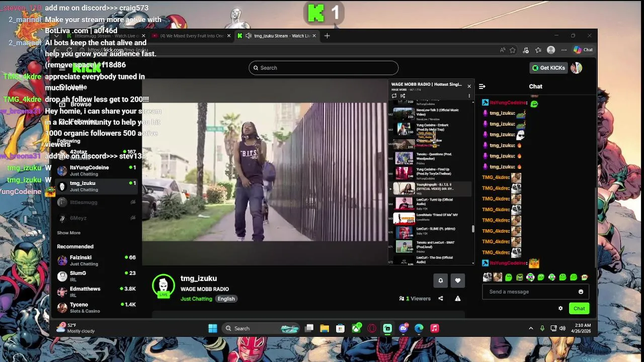Toggle playlist loop icon

pos(394,96)
